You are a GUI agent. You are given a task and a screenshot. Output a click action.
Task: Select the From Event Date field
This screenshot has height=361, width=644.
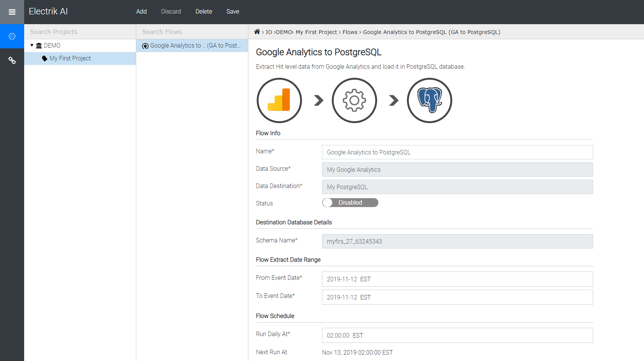[x=457, y=279]
